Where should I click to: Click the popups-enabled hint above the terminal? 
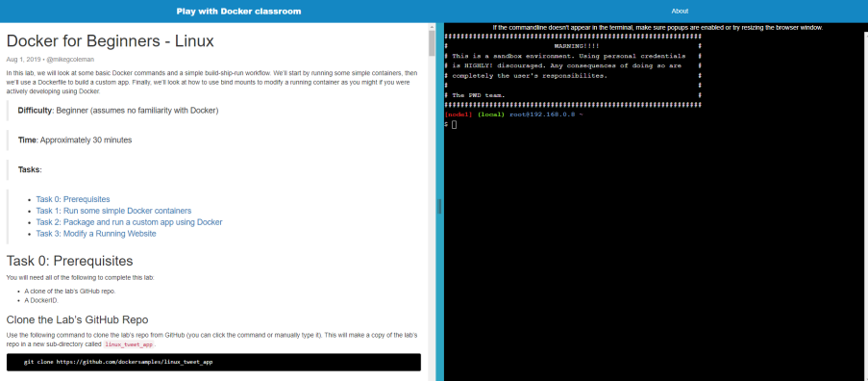coord(657,27)
